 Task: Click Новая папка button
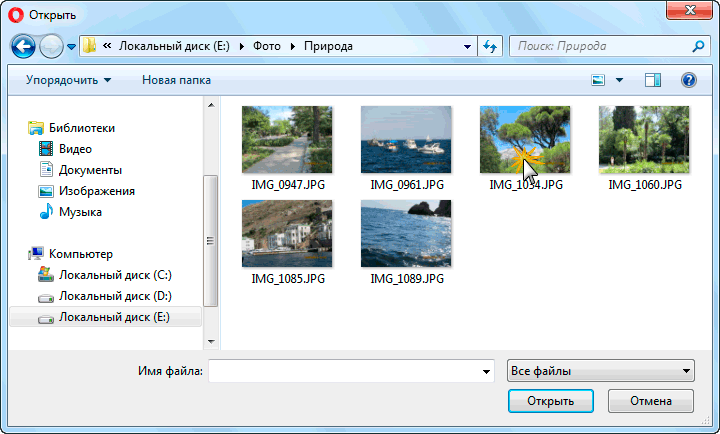[176, 80]
